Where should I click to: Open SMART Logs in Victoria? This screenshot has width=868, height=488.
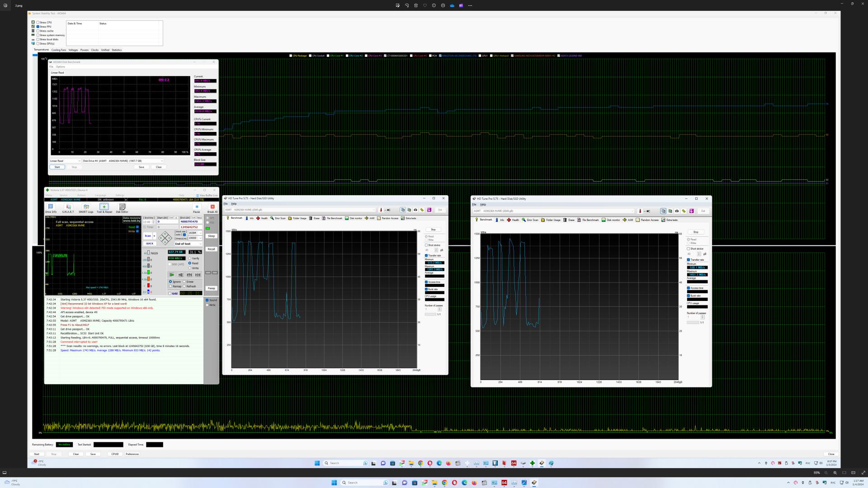[x=86, y=207]
